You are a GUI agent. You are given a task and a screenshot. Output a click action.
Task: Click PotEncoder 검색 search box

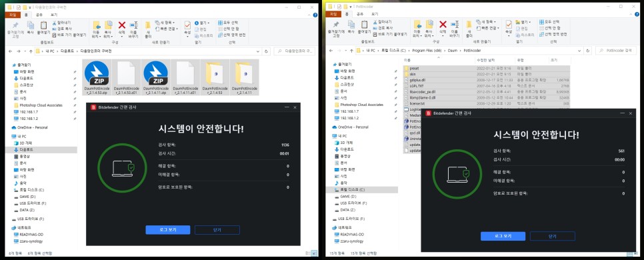point(615,51)
